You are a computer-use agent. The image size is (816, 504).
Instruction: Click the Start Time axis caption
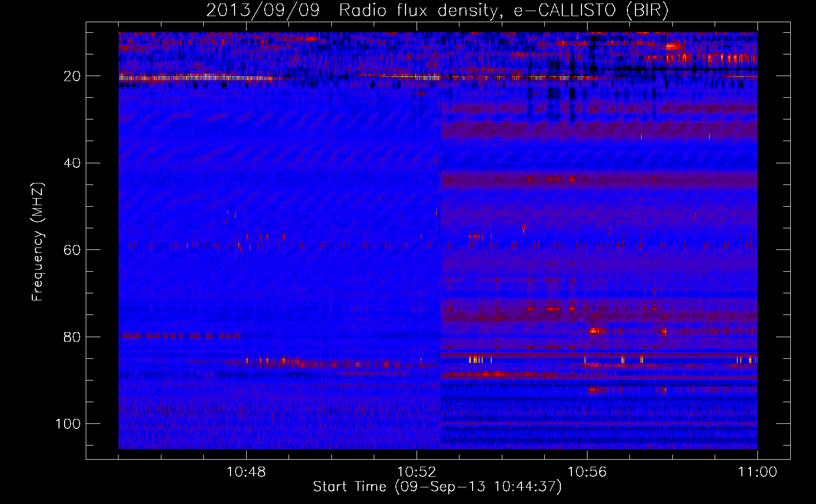[437, 487]
